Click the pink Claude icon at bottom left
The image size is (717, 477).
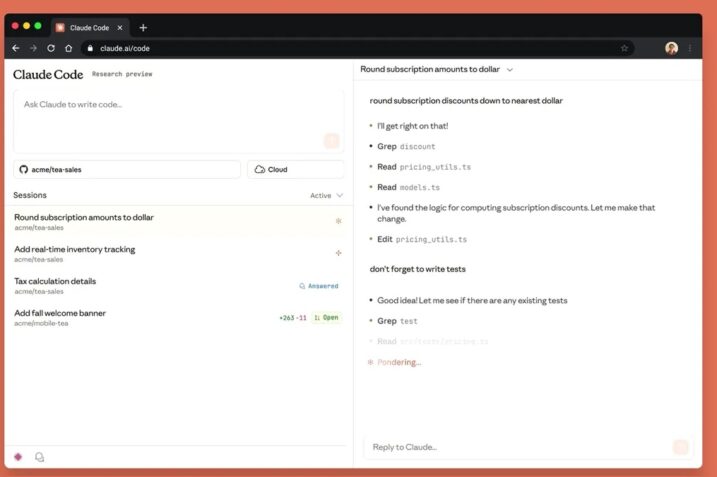point(18,457)
